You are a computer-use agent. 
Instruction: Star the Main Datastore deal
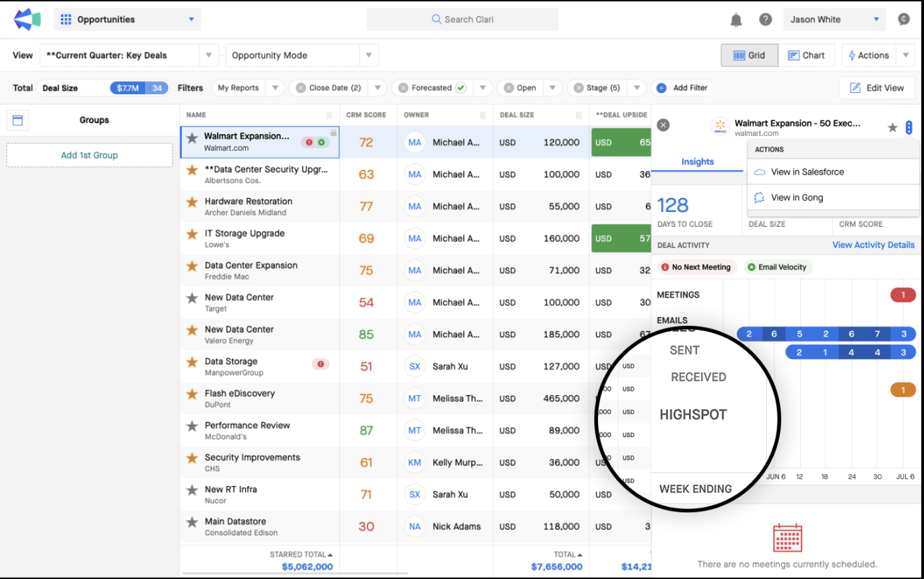coord(192,522)
